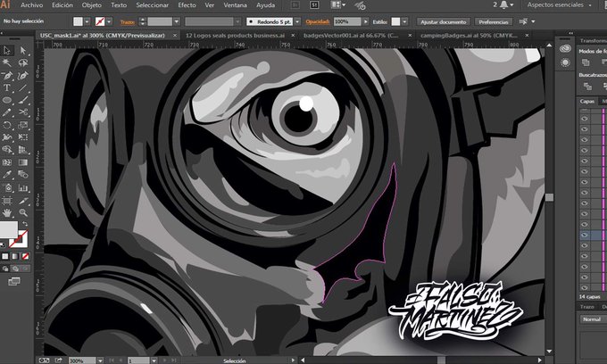Click the Preferencias button
This screenshot has width=607, height=364.
click(494, 21)
